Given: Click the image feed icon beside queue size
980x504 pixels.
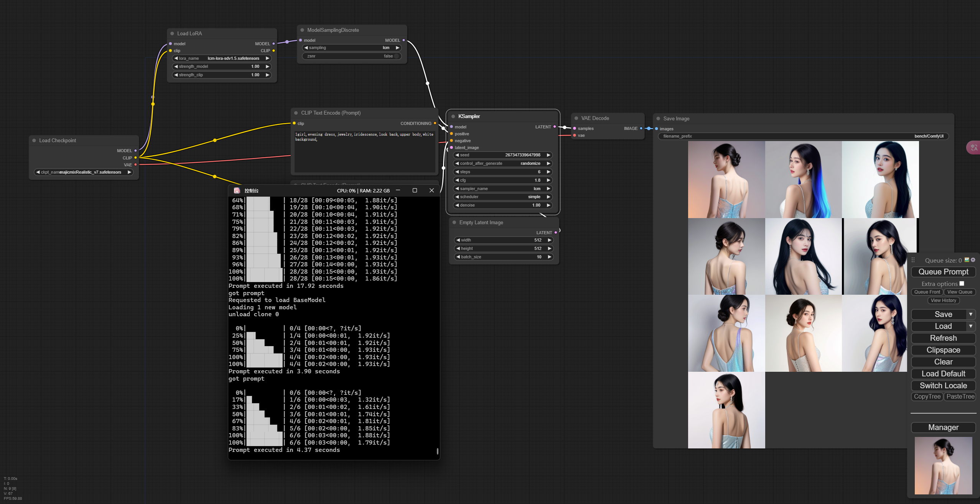Looking at the screenshot, I should [x=967, y=260].
